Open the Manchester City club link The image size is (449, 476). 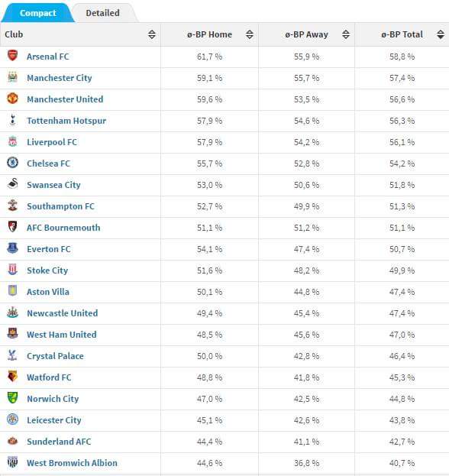point(60,78)
